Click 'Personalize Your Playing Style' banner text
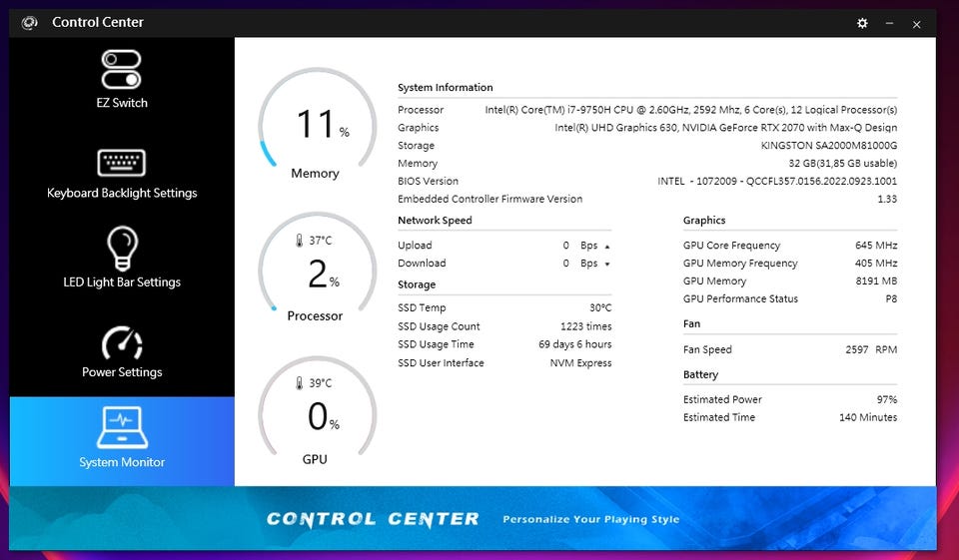The width and height of the screenshot is (959, 560). [590, 519]
